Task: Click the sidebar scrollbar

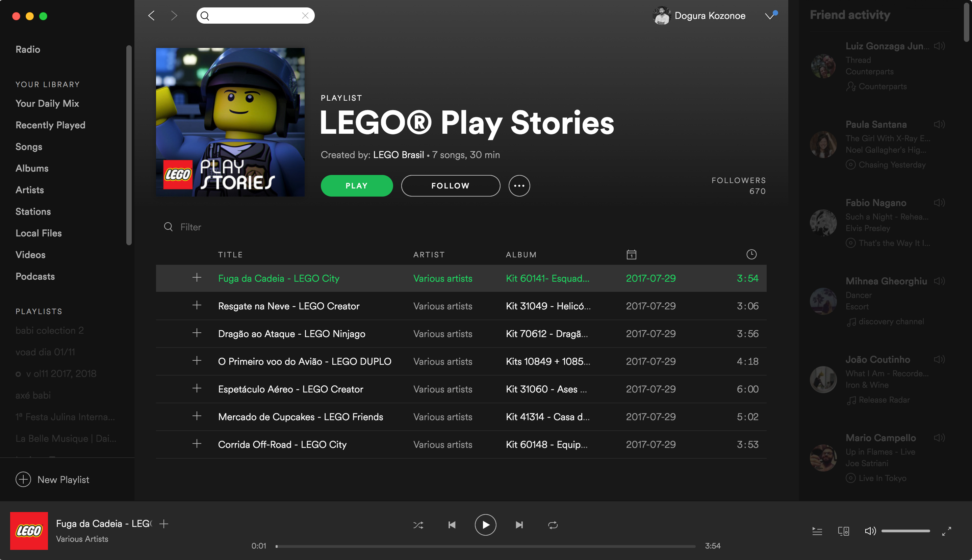Action: click(x=129, y=145)
